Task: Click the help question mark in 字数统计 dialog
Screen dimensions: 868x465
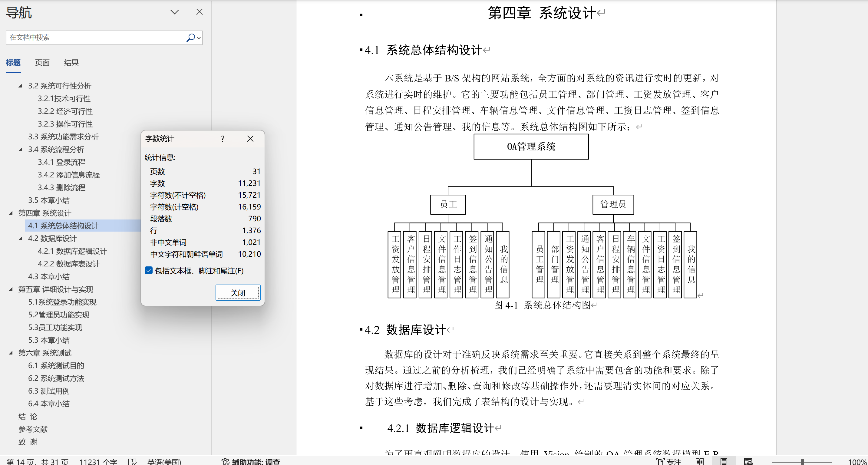Action: pos(223,139)
